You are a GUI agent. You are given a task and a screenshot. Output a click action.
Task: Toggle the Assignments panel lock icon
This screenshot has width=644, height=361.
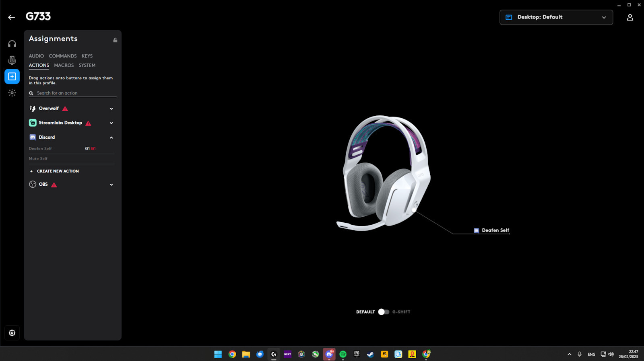[115, 40]
